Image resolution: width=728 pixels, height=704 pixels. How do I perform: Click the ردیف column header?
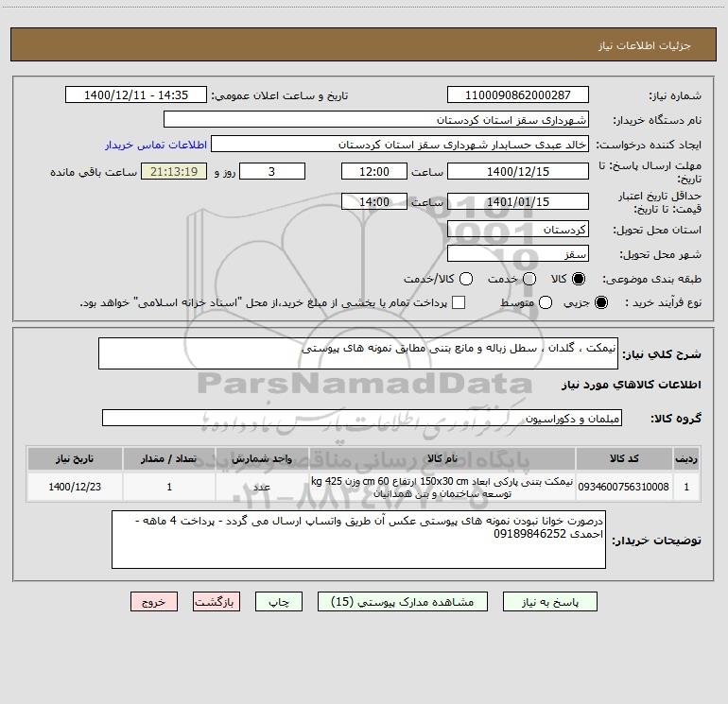686,458
